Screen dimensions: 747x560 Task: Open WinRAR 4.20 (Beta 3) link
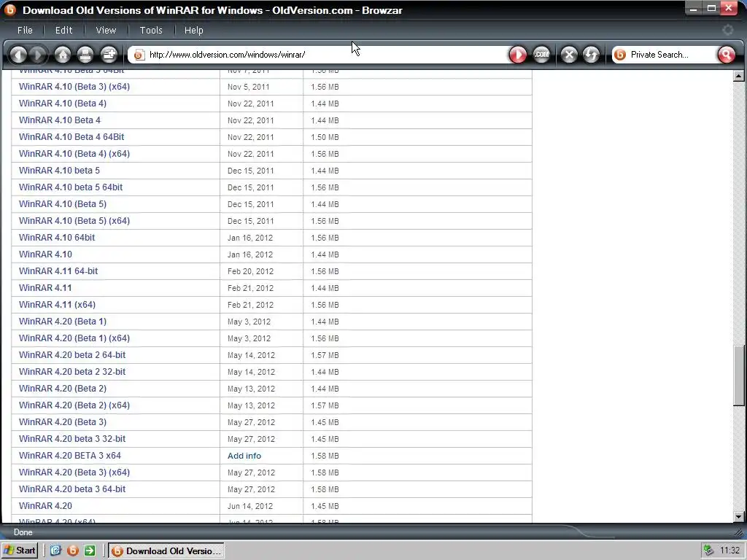click(63, 422)
